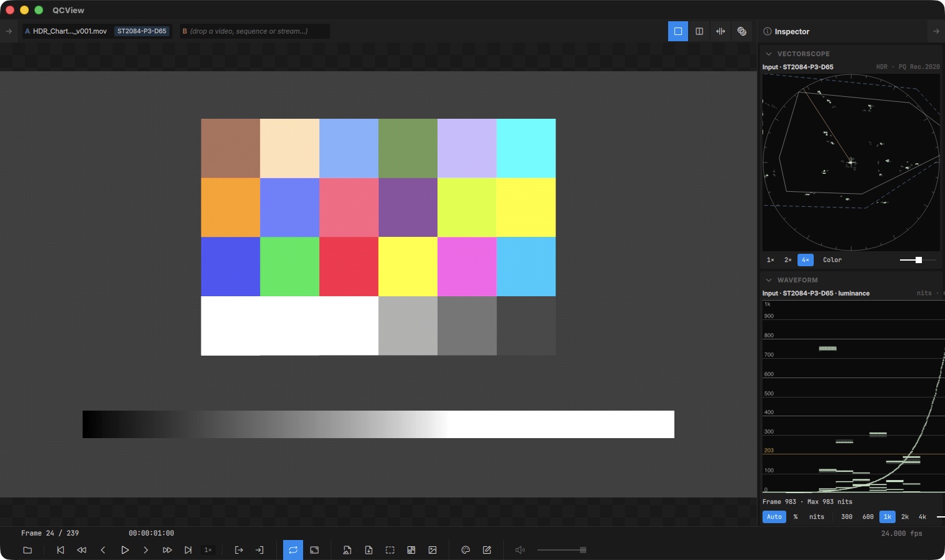
Task: Set the out point marker
Action: click(x=259, y=550)
